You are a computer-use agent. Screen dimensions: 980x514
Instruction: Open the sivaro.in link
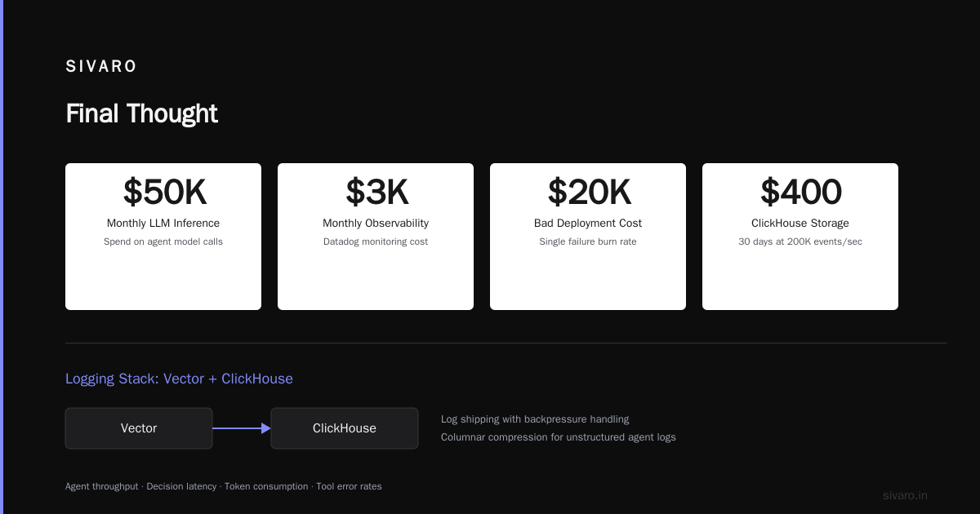tap(905, 495)
